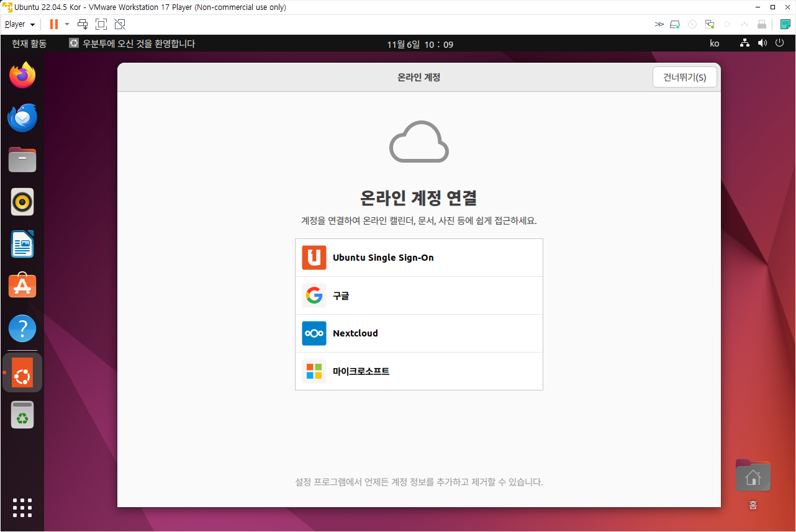Open VMware messages note icon
This screenshot has width=796, height=532.
[785, 24]
